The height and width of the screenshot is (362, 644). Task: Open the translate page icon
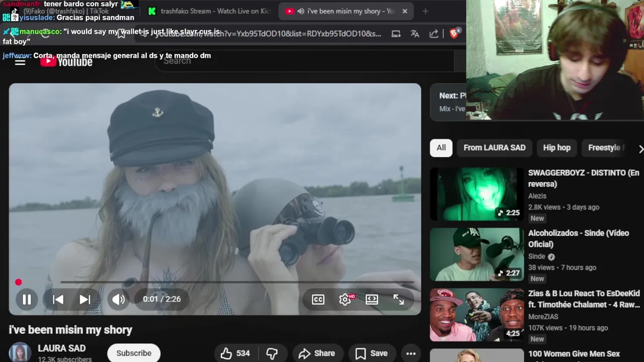tap(415, 34)
